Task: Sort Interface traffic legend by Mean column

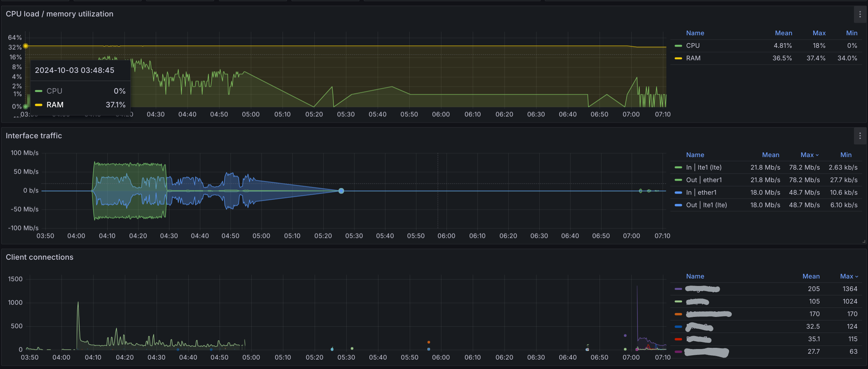Action: (x=771, y=155)
